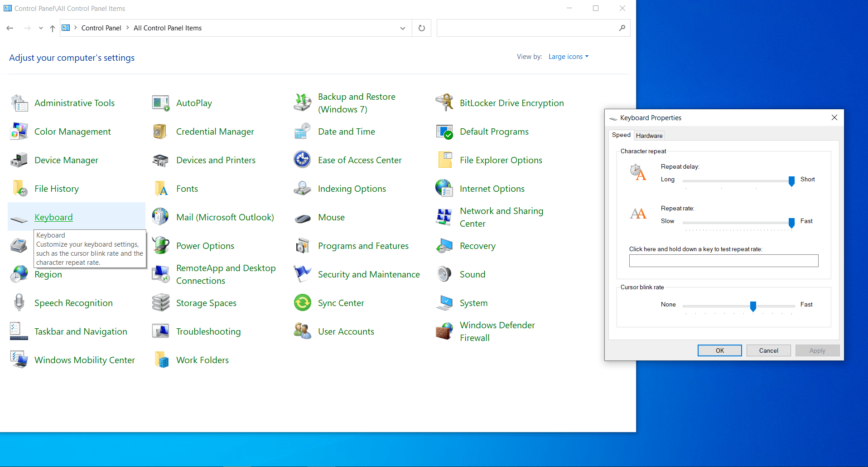This screenshot has height=467, width=868.
Task: Open Programs and Features icon
Action: click(x=303, y=246)
